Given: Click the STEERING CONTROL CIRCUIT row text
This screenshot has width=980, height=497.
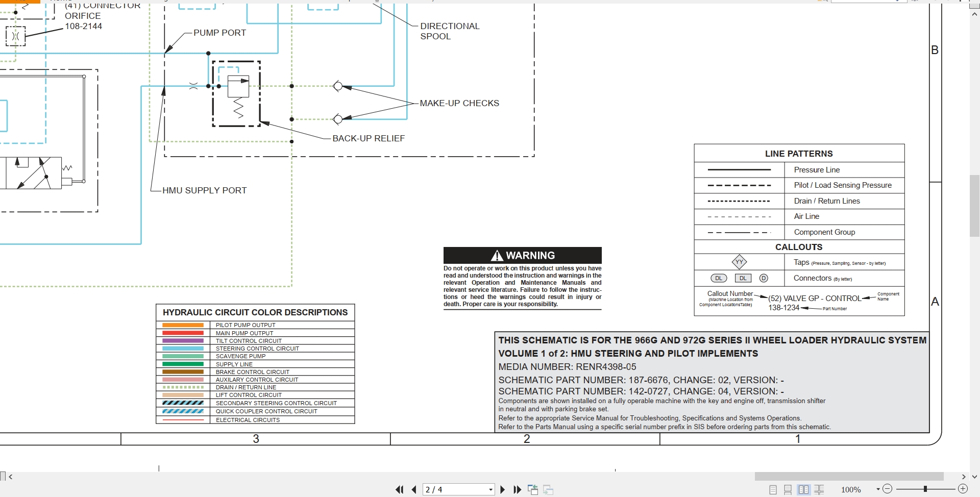Looking at the screenshot, I should (x=257, y=349).
